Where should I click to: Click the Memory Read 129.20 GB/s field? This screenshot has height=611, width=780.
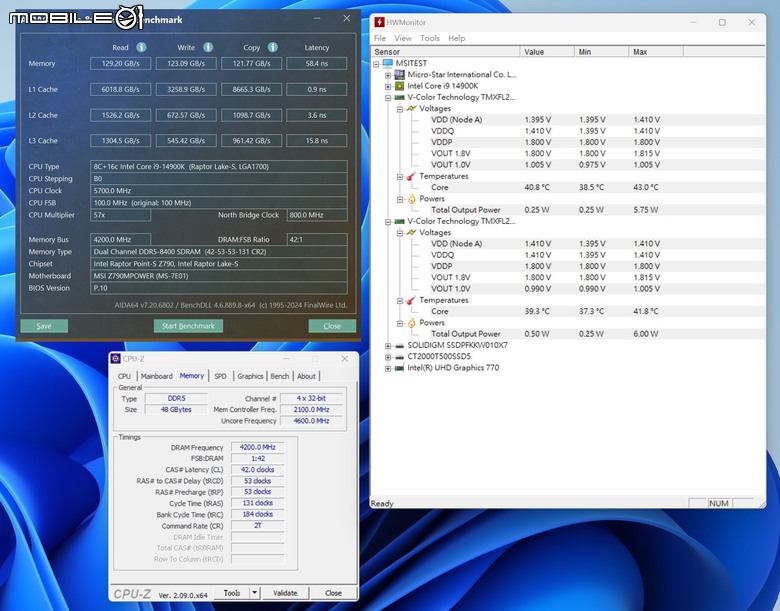(x=120, y=64)
